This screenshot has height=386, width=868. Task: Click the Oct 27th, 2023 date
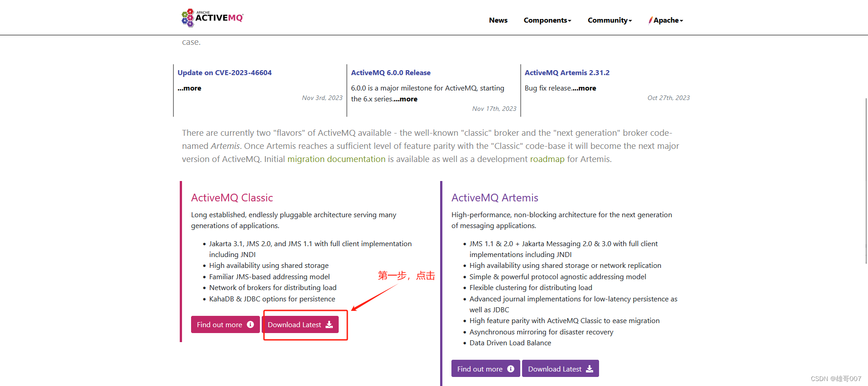pyautogui.click(x=669, y=98)
